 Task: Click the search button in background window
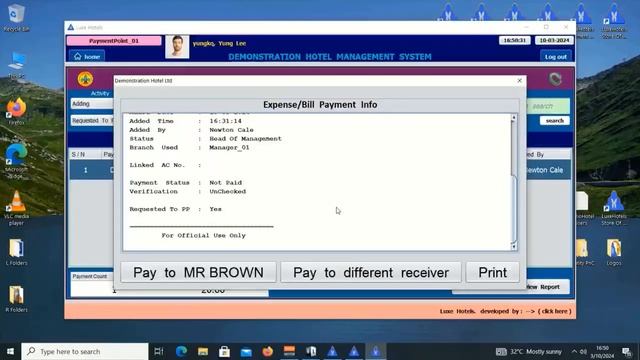554,121
